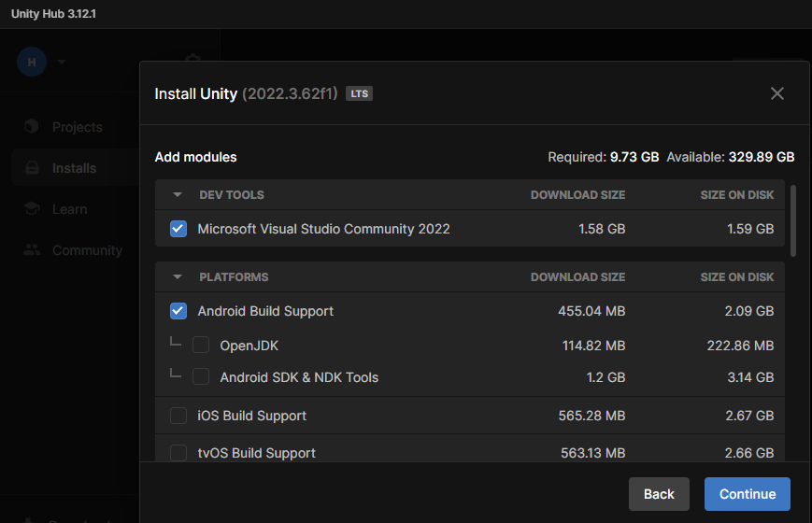Click the 1.58 GB download size value

click(602, 229)
